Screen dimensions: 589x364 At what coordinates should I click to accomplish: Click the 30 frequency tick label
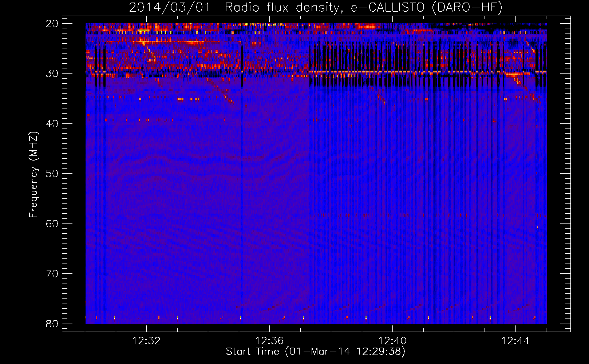(52, 74)
